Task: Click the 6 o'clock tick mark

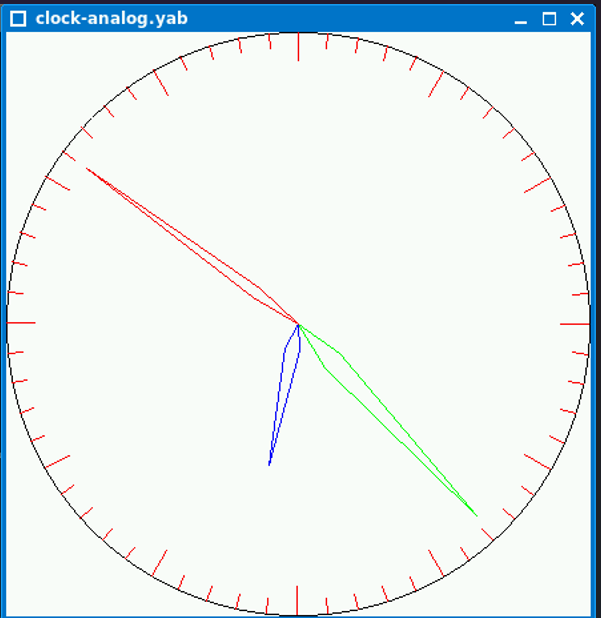Action: (298, 601)
